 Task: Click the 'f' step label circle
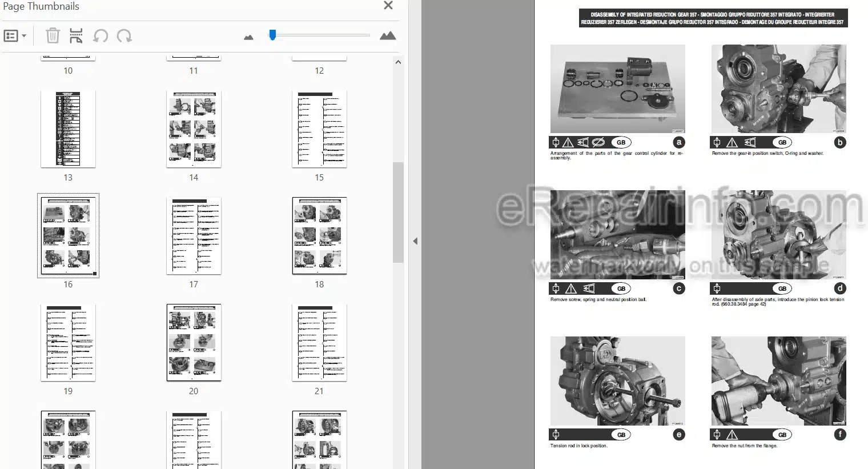click(x=840, y=435)
